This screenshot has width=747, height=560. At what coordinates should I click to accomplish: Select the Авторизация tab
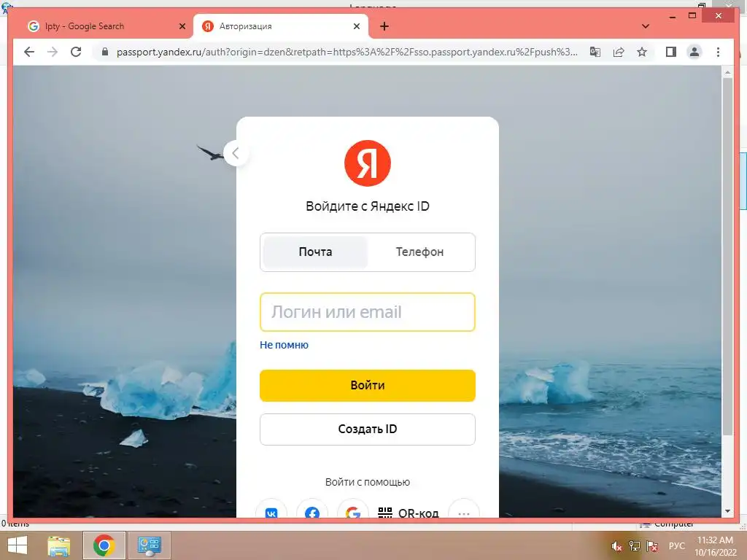[281, 27]
